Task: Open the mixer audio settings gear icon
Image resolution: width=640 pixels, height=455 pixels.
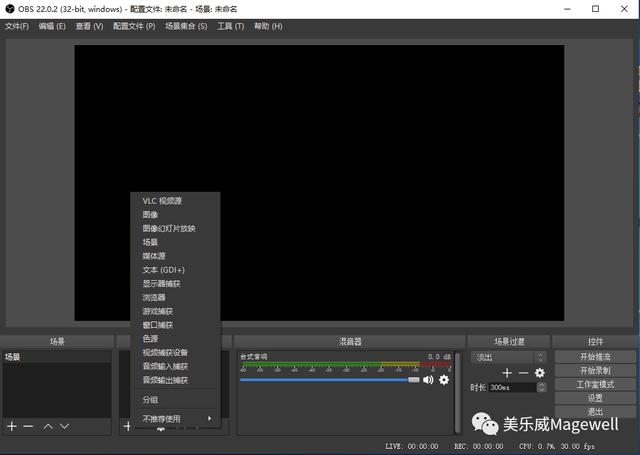Action: click(444, 380)
